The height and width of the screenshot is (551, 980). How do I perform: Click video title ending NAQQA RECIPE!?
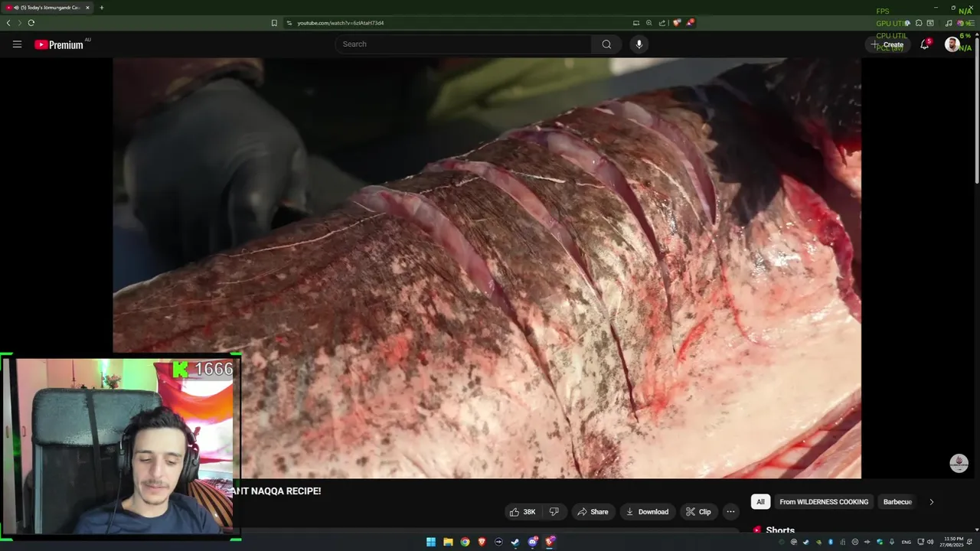click(276, 491)
